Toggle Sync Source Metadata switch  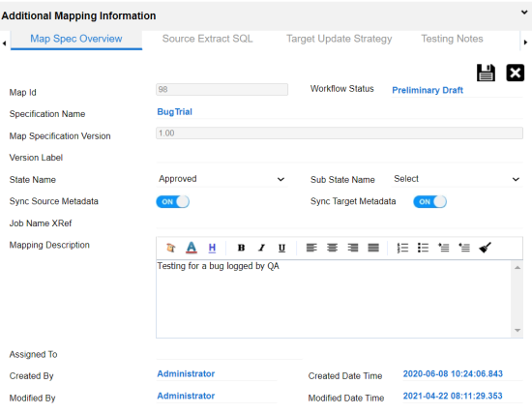tap(173, 202)
